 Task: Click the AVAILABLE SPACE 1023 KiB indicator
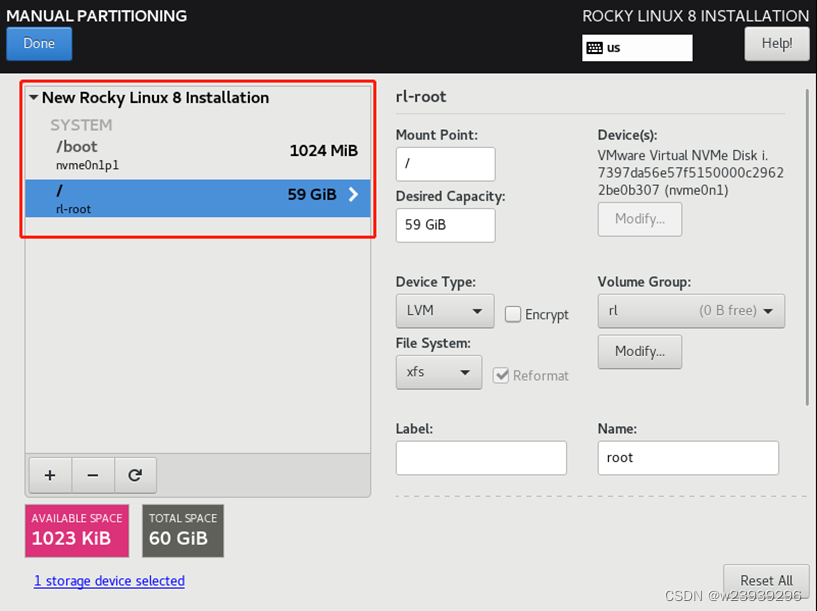click(77, 531)
